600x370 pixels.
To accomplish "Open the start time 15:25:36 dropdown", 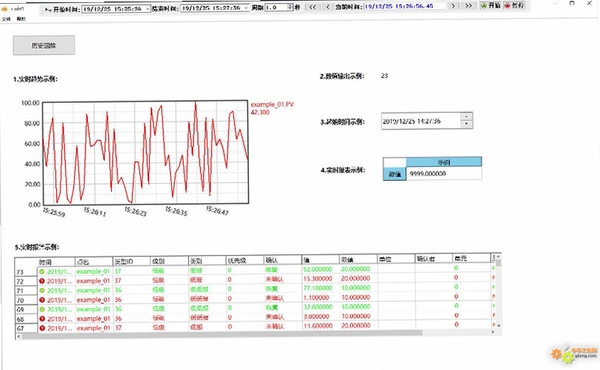I will tap(147, 8).
